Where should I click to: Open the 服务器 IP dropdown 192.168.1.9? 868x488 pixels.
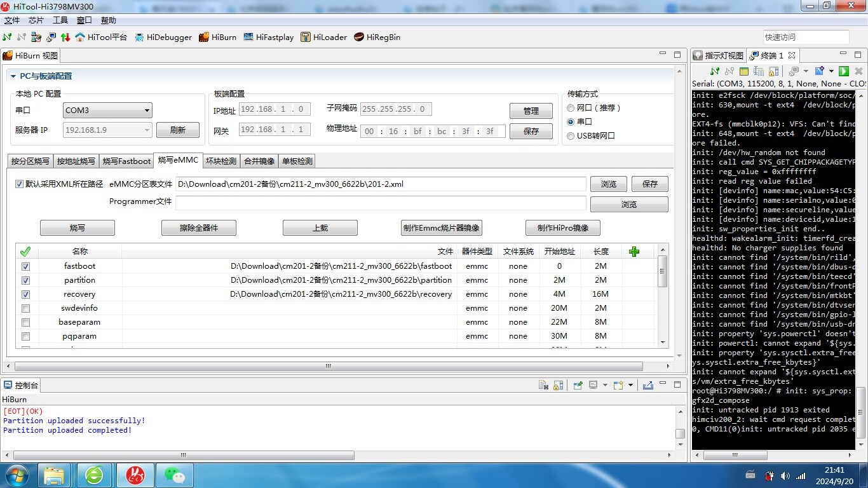point(107,130)
